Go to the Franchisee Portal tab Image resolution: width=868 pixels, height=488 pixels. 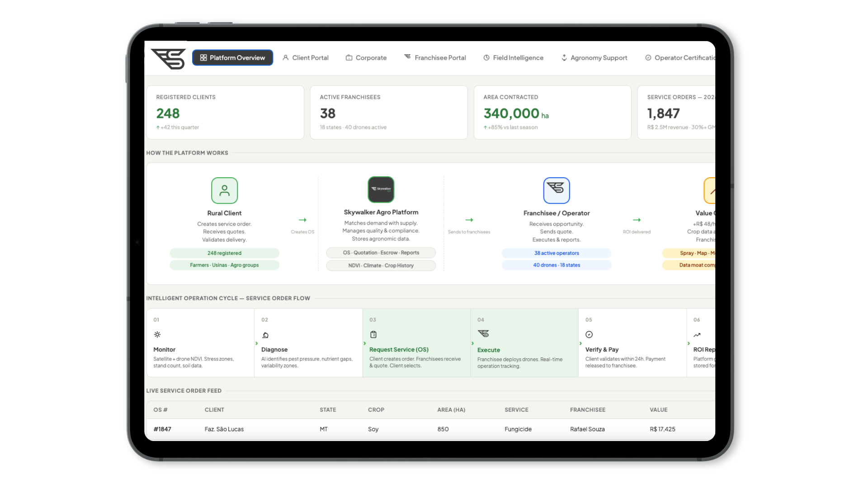pyautogui.click(x=435, y=58)
